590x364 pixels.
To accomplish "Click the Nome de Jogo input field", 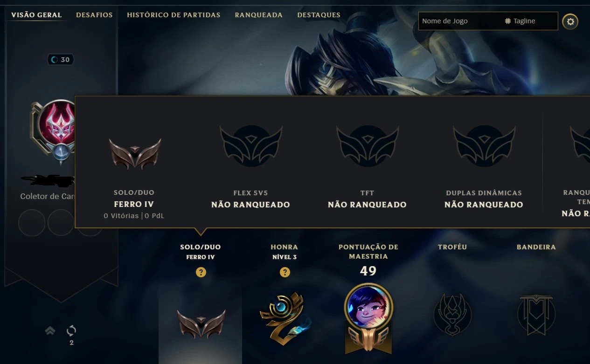I will click(x=459, y=21).
